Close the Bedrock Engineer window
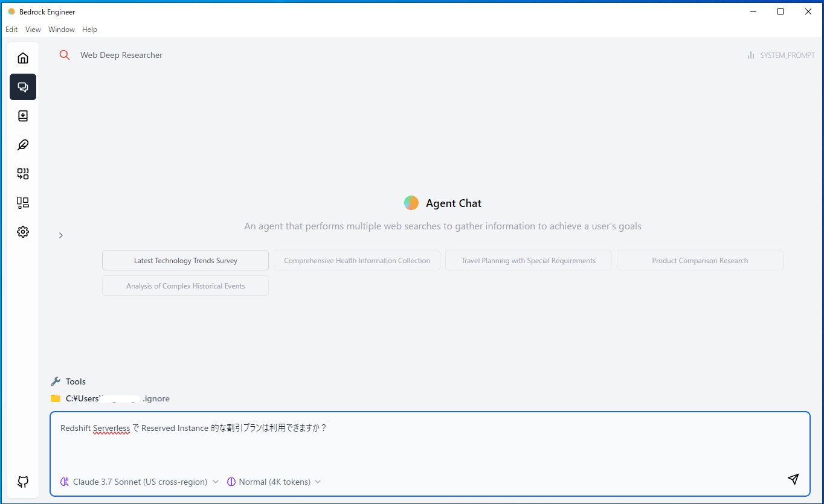 pyautogui.click(x=808, y=11)
